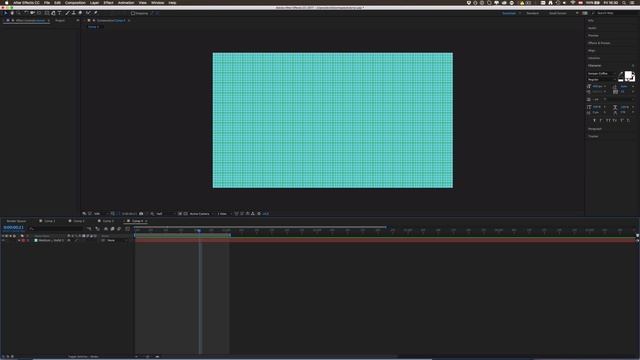Viewport: 640px width, 360px height.
Task: Click the Solid 1 layer label color
Action: tap(23, 240)
